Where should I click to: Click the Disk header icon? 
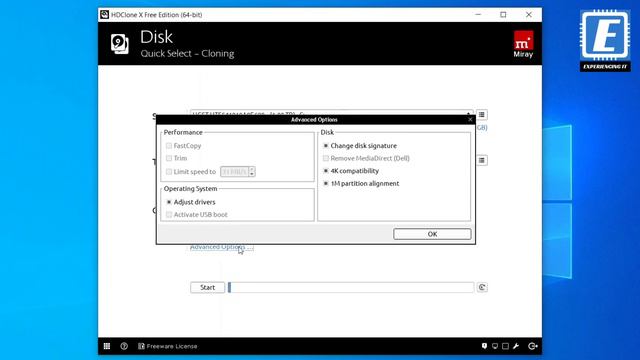(120, 44)
